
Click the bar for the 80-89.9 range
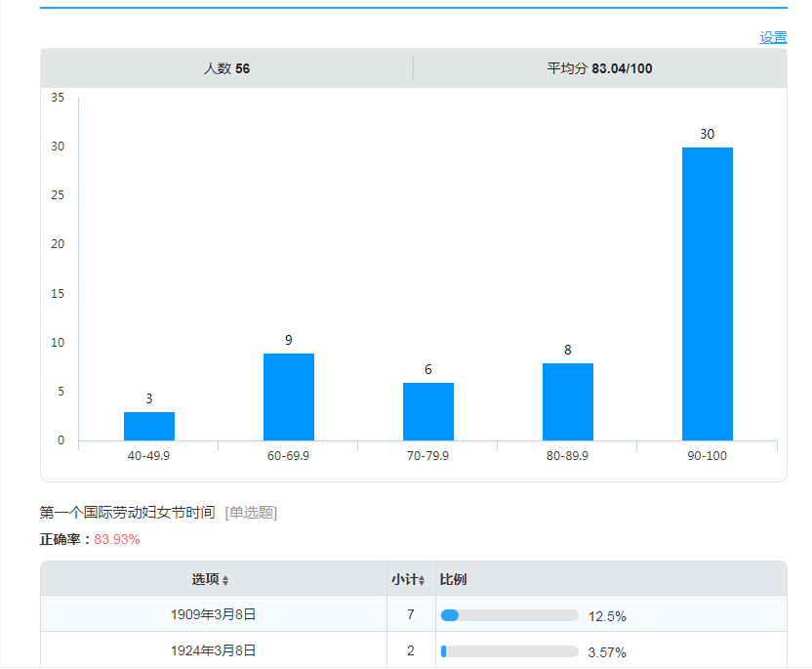[x=567, y=401]
